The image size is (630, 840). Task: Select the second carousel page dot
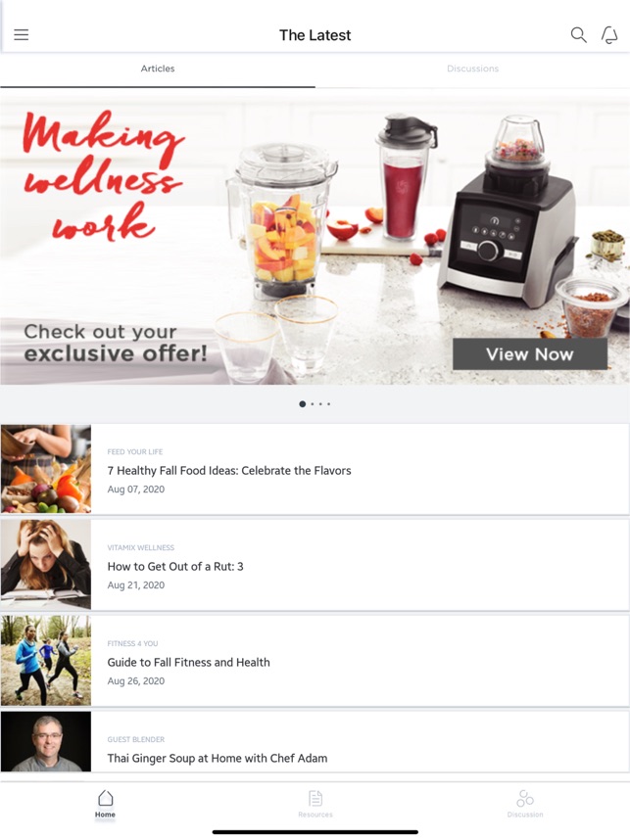313,404
